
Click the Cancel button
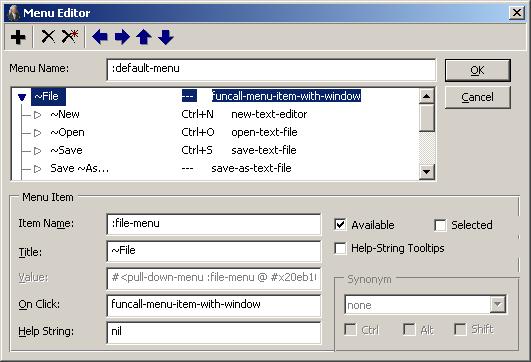477,97
